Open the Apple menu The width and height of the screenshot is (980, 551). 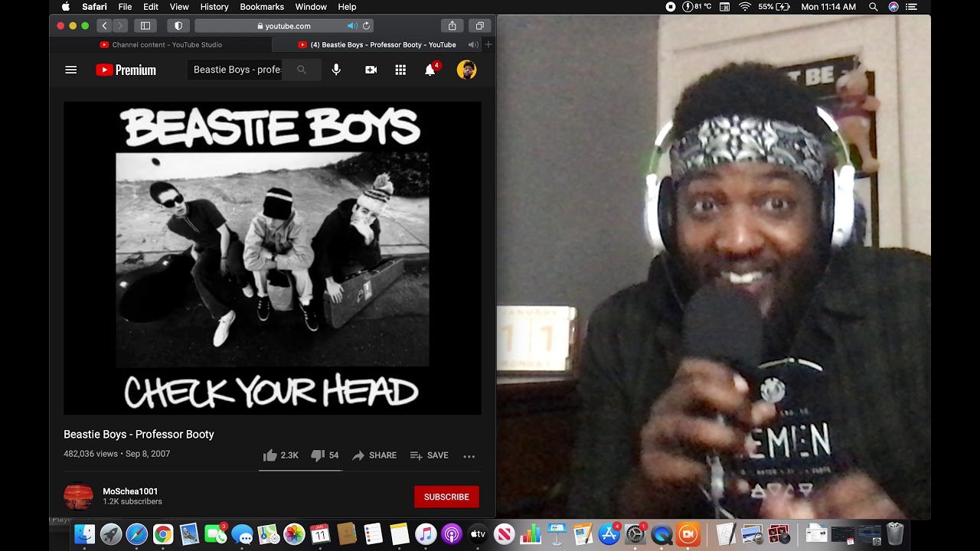point(65,7)
